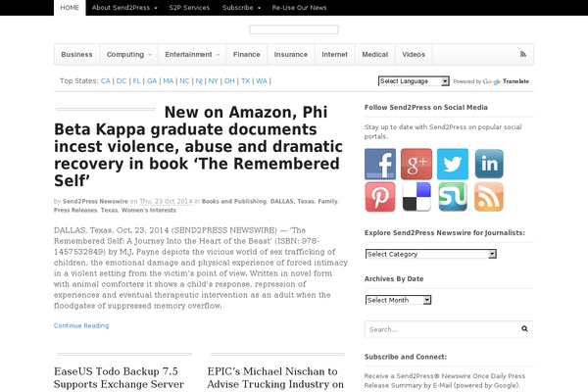This screenshot has height=392, width=588.
Task: Click the OH state link
Action: point(229,81)
